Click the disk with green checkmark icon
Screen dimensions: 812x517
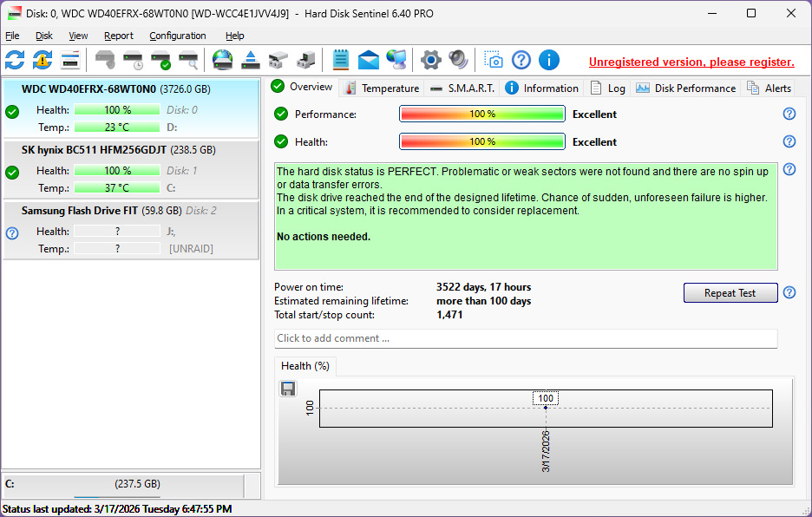[161, 60]
